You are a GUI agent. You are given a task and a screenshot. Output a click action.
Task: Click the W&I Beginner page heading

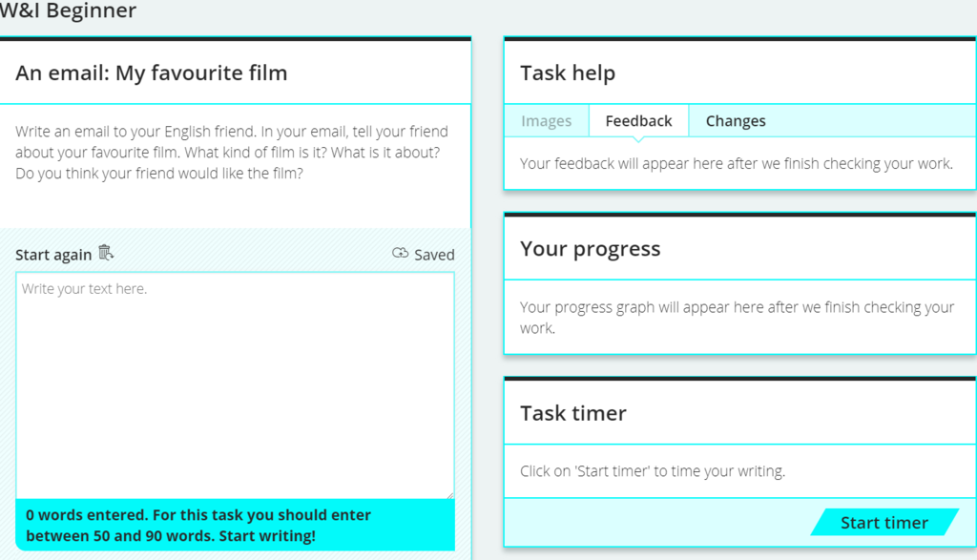coord(68,10)
